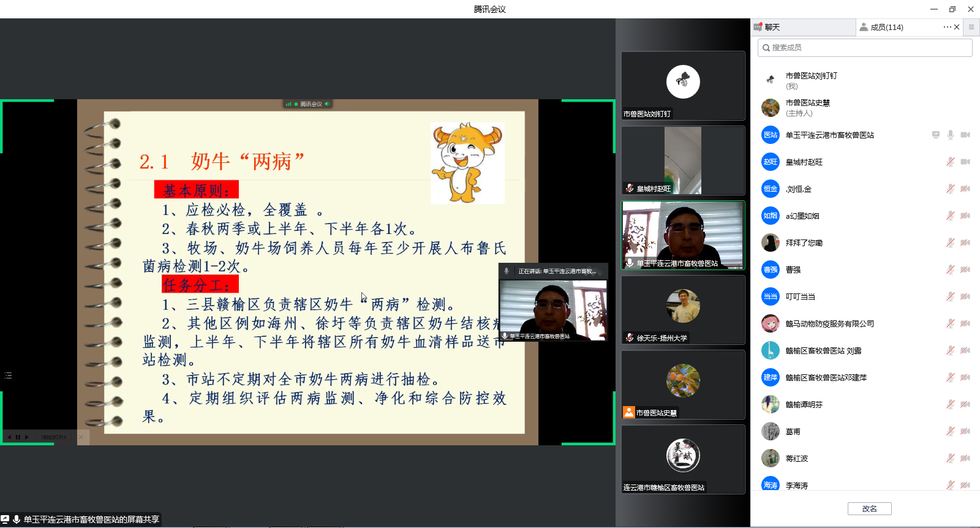Close the members panel tab
This screenshot has height=528, width=980.
coord(957,27)
